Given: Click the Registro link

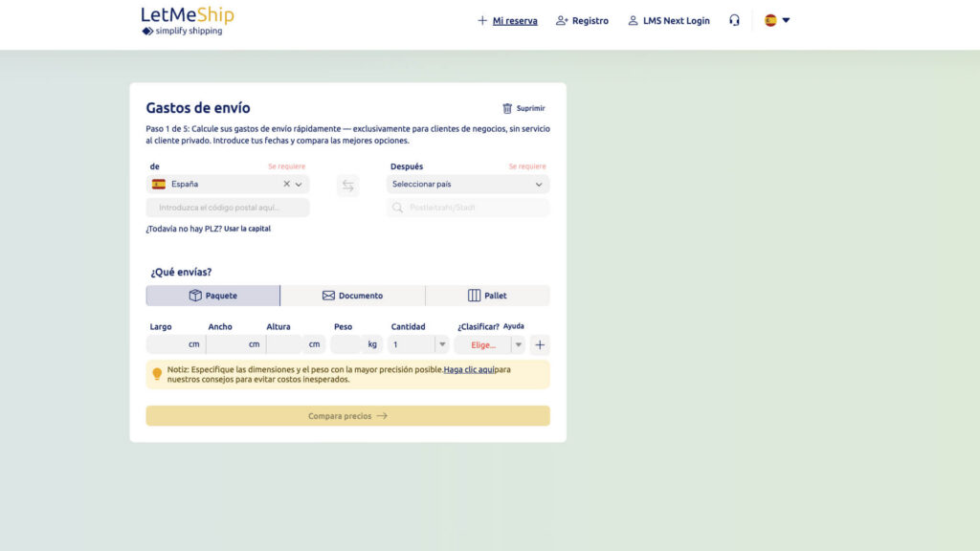Looking at the screenshot, I should [590, 21].
